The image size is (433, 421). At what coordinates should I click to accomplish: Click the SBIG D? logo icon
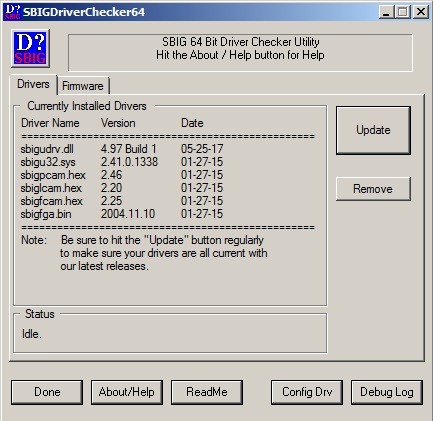(x=30, y=48)
